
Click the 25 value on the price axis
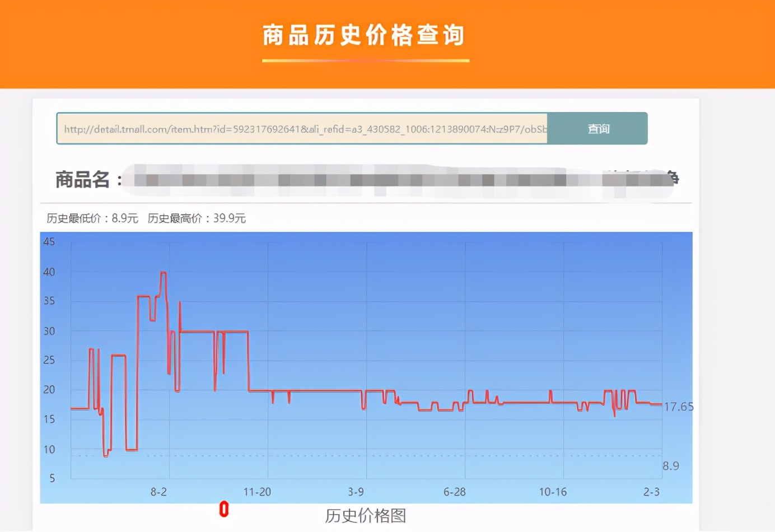(49, 360)
